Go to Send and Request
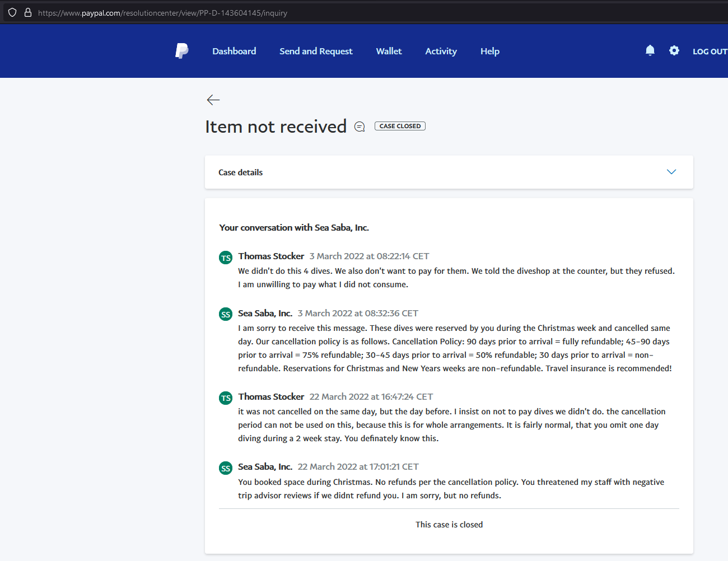This screenshot has height=561, width=728. pos(316,51)
